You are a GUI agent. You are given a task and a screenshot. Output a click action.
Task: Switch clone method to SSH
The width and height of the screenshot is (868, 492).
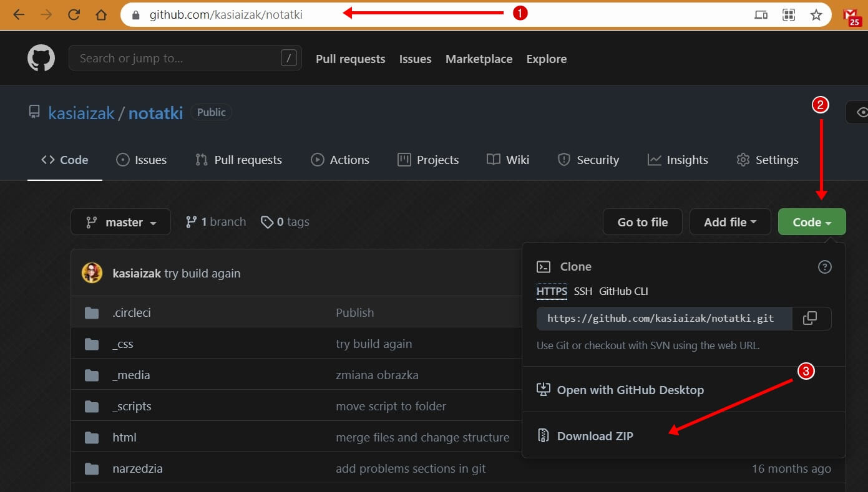tap(583, 291)
